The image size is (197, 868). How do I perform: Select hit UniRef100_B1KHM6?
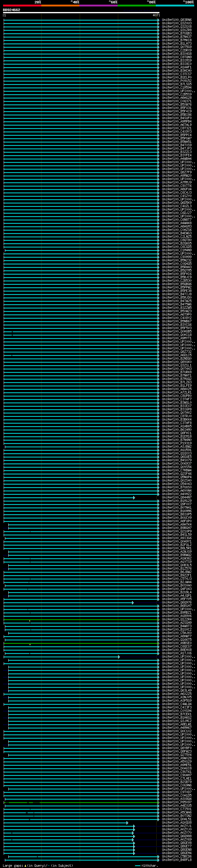tap(176, 511)
